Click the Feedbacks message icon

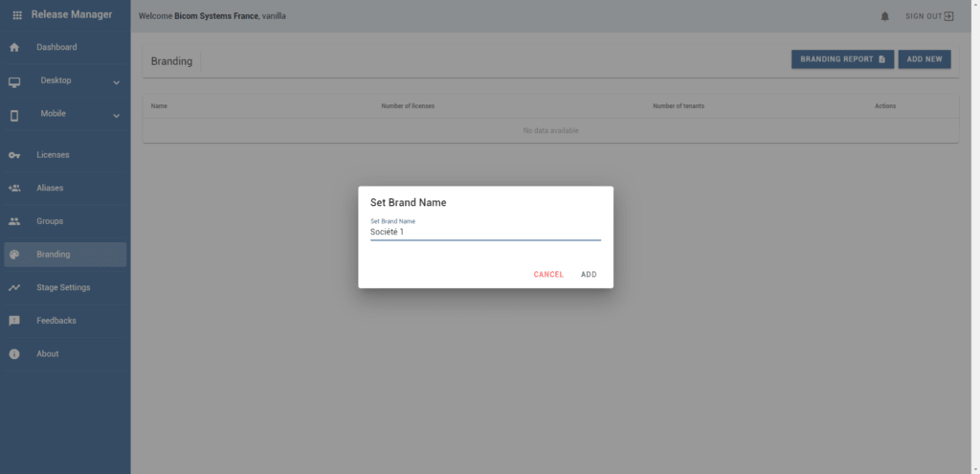pyautogui.click(x=14, y=321)
